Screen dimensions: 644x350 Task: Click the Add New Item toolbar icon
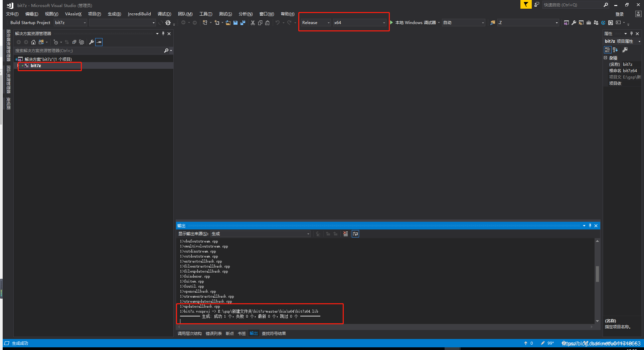tap(217, 23)
